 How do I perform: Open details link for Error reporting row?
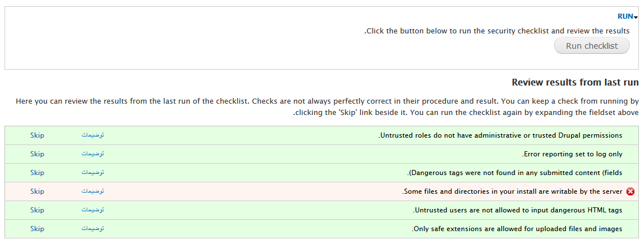92,154
